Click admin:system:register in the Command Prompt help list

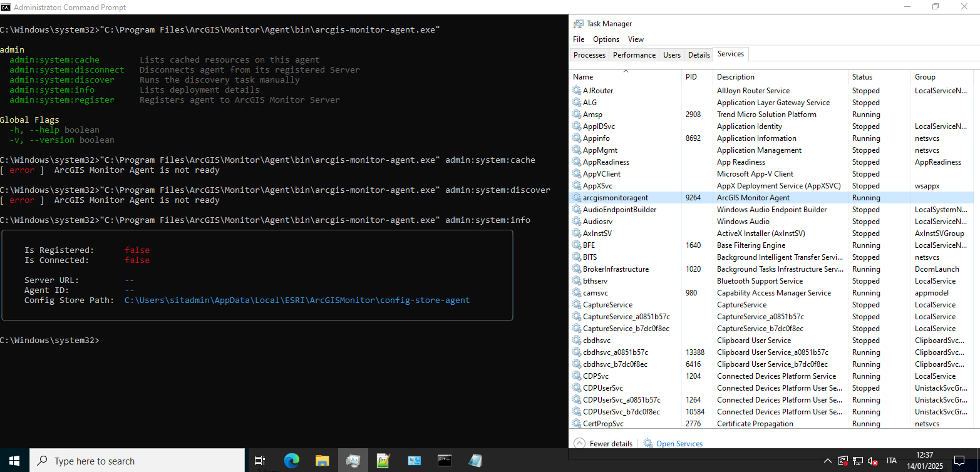click(62, 100)
